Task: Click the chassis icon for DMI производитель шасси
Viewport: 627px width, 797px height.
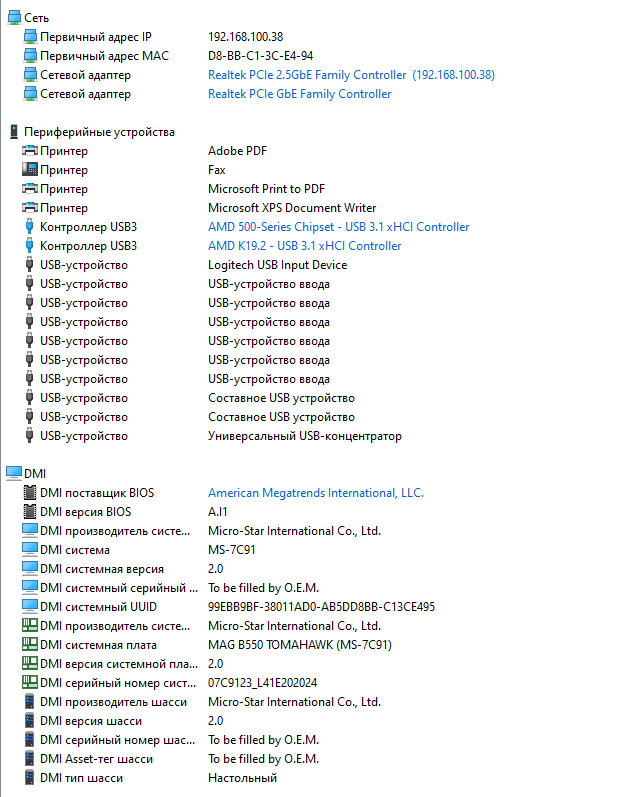Action: tap(30, 701)
